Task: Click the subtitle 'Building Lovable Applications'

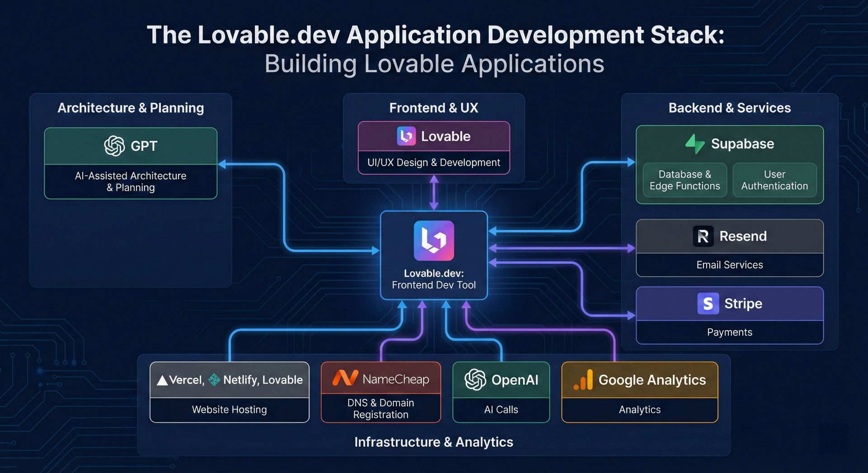Action: (x=434, y=64)
